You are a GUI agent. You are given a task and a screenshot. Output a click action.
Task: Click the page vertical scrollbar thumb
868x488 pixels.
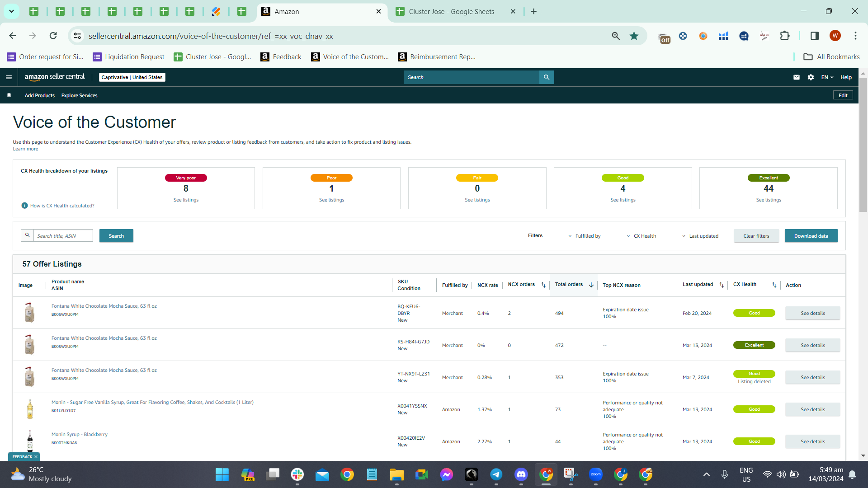(x=863, y=145)
